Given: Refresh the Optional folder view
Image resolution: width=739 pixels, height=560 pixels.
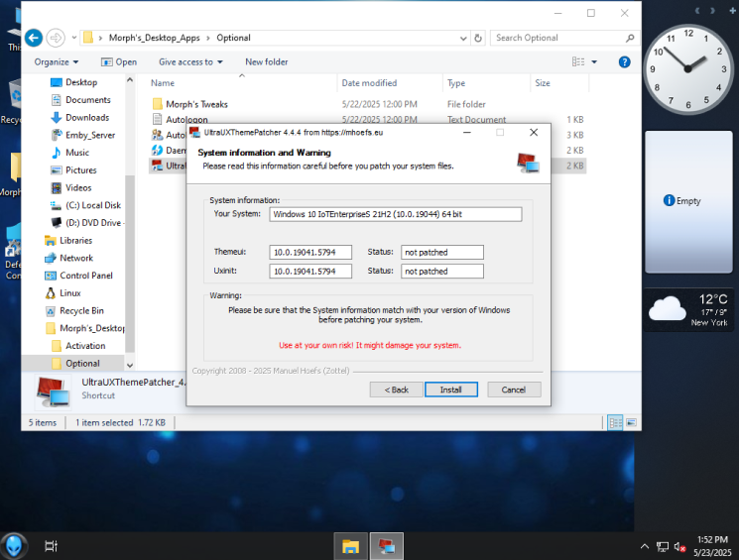Looking at the screenshot, I should click(x=478, y=38).
